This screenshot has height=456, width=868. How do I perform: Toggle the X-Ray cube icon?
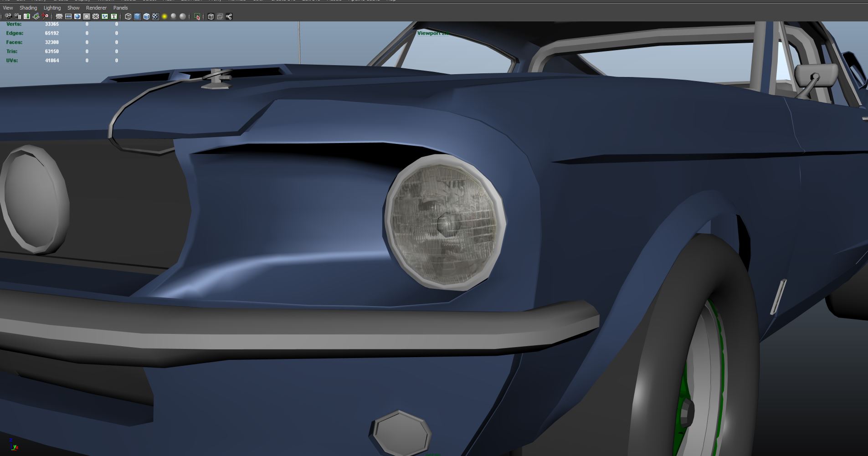211,16
